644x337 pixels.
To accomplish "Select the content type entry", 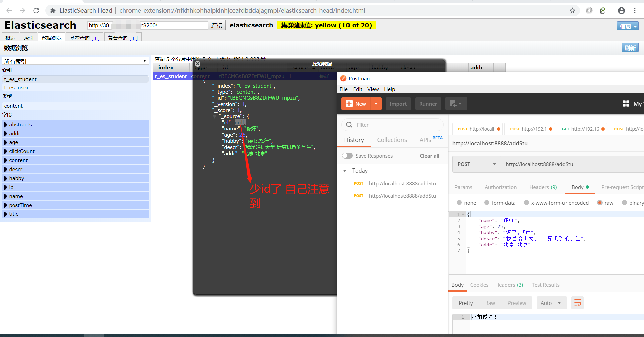I will click(x=75, y=106).
